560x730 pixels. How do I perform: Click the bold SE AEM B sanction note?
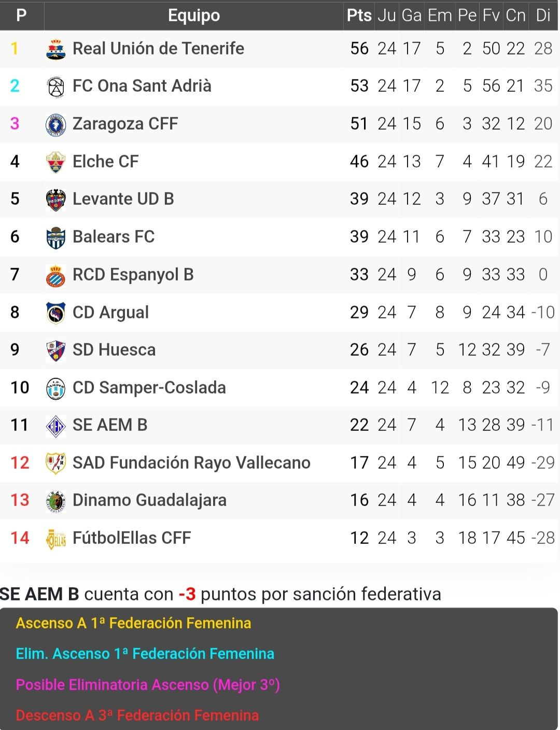point(39,594)
